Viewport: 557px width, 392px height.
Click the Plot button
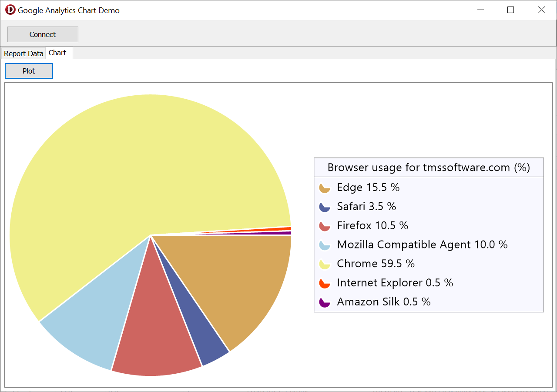tap(29, 71)
